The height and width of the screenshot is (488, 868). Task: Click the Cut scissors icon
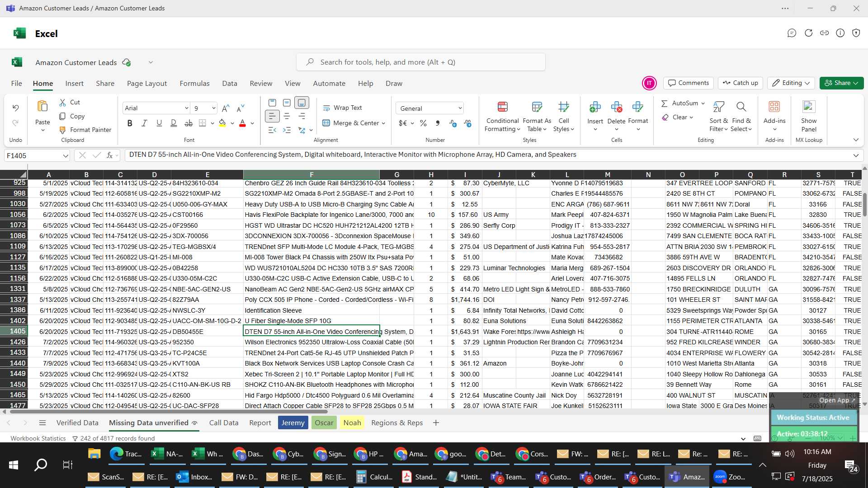[63, 103]
